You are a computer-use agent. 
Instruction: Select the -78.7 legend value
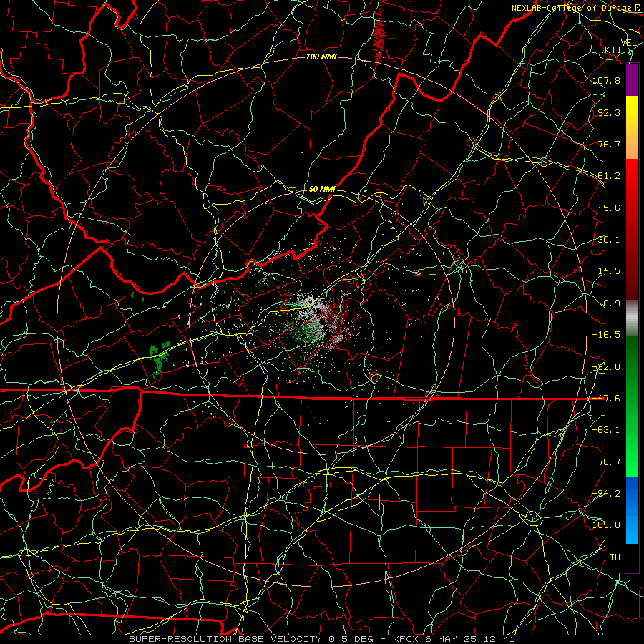click(606, 462)
